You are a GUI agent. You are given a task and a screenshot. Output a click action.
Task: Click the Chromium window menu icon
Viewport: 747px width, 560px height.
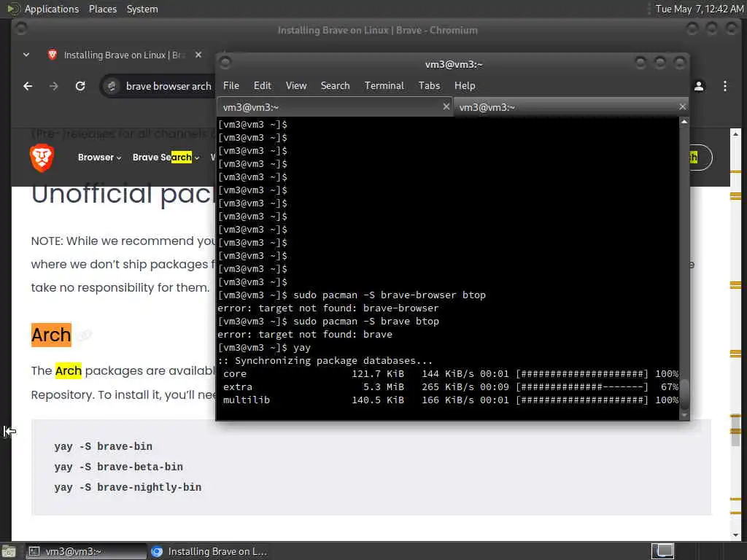[21, 29]
